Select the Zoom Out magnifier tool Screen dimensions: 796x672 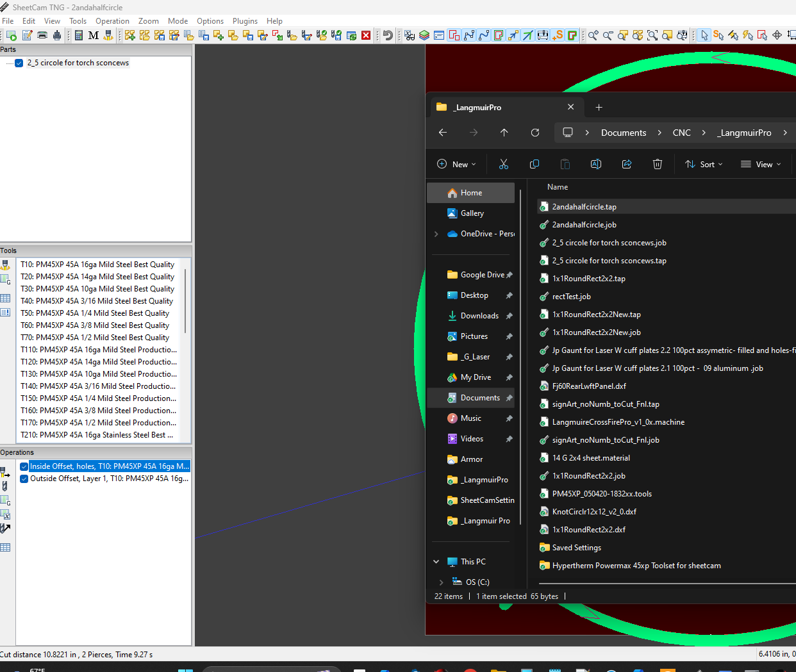(607, 35)
